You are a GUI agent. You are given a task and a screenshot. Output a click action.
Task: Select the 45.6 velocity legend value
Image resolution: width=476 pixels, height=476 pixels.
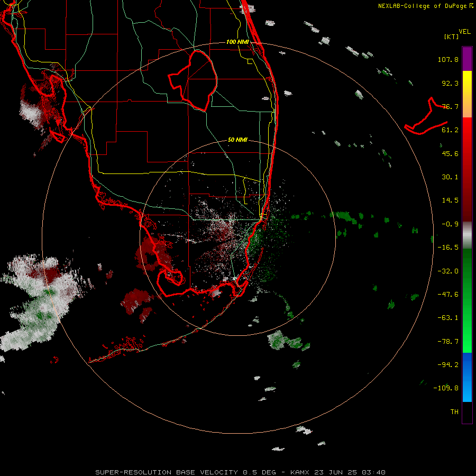point(450,153)
